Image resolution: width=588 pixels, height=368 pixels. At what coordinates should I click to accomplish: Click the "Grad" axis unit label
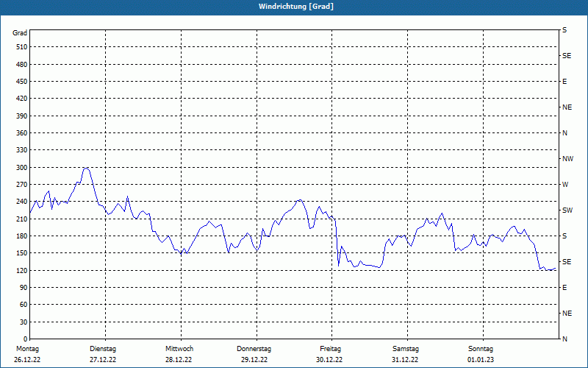[x=20, y=33]
